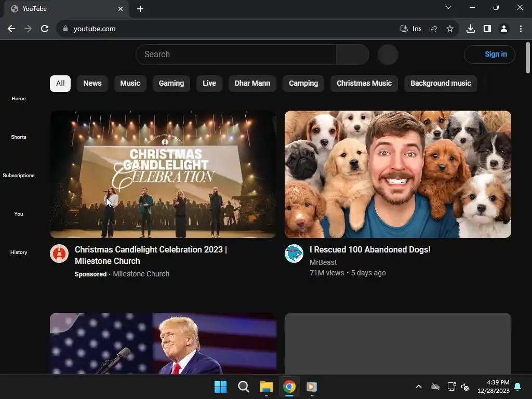Image resolution: width=532 pixels, height=399 pixels.
Task: Click the Sign in button
Action: [489, 54]
